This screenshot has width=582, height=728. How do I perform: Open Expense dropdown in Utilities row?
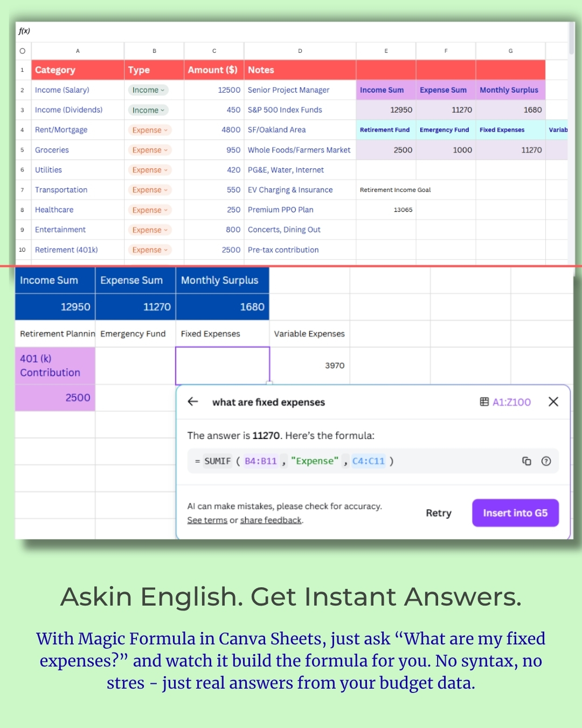click(150, 170)
